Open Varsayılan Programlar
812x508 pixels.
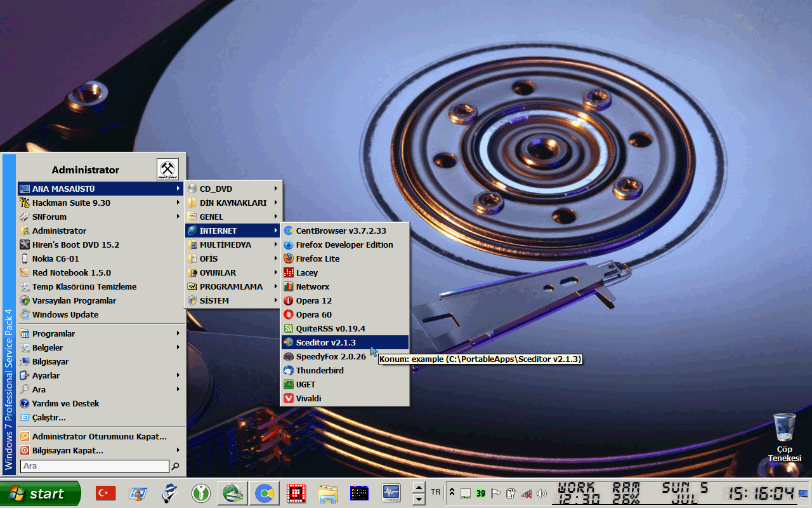pos(101,300)
